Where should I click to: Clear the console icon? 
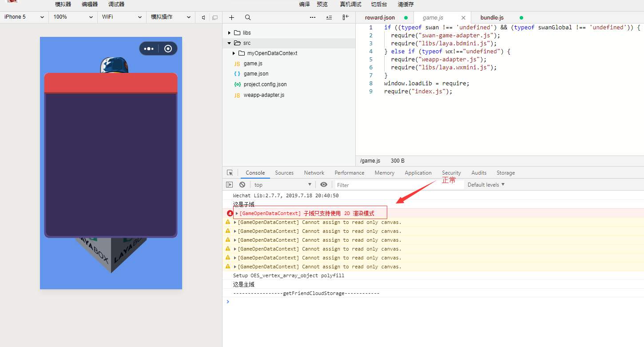coord(242,185)
